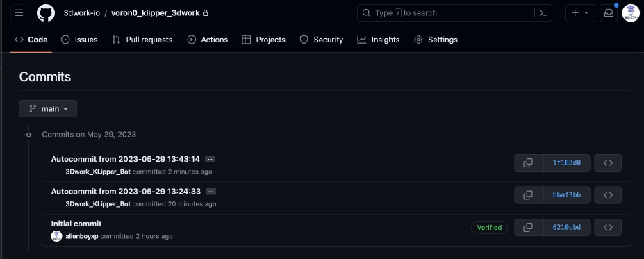Screen dimensions: 644x259
Task: Click the GitHub Octocat logo
Action: click(x=46, y=13)
